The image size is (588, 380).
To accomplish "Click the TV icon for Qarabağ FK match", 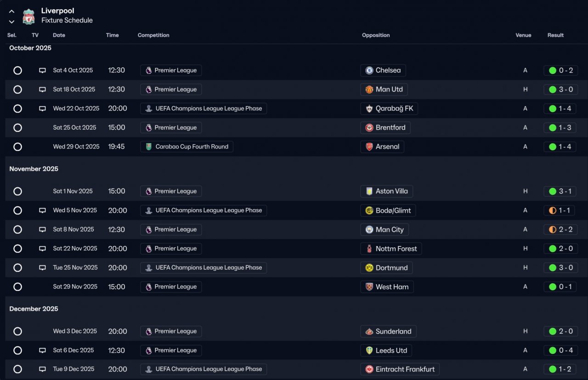I will click(x=42, y=109).
